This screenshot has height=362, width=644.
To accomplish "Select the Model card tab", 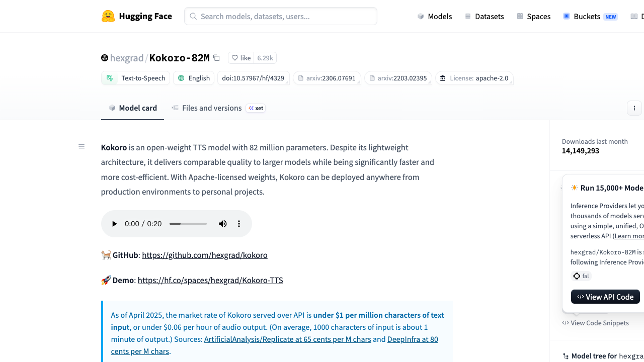I will pyautogui.click(x=133, y=108).
